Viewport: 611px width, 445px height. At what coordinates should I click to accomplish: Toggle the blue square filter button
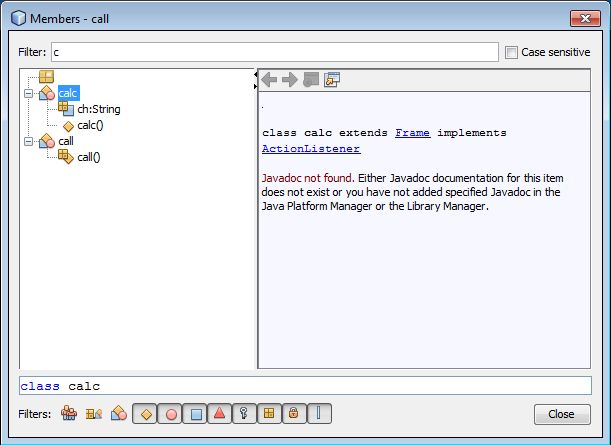[x=194, y=413]
